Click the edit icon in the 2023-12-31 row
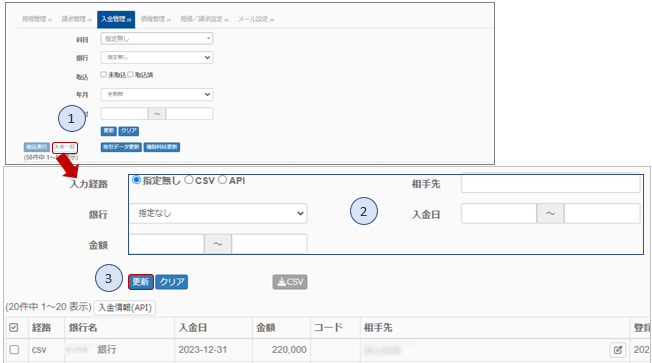The height and width of the screenshot is (363, 652). pyautogui.click(x=617, y=350)
